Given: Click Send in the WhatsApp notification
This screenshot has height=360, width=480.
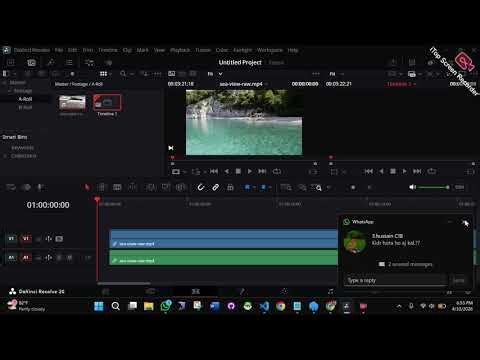Looking at the screenshot, I should 459,280.
